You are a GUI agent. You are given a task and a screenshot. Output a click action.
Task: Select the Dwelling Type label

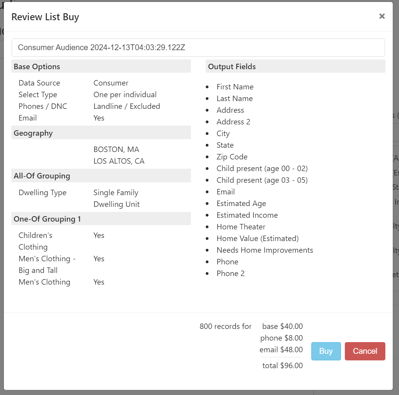coord(42,192)
